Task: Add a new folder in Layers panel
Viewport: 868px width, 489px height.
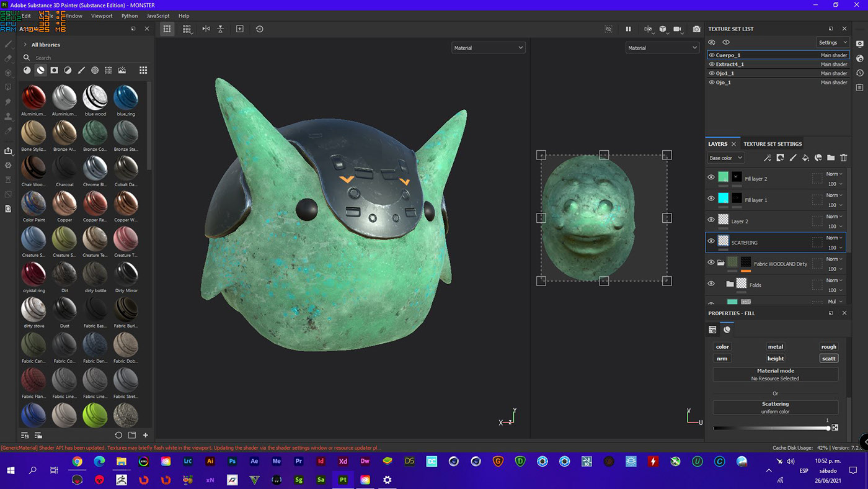Action: pyautogui.click(x=831, y=158)
